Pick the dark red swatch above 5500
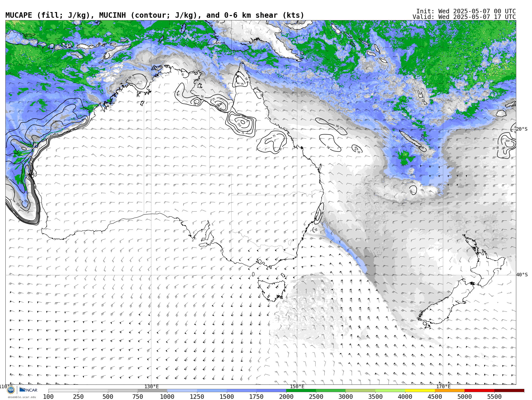The width and height of the screenshot is (532, 400). coord(509,391)
